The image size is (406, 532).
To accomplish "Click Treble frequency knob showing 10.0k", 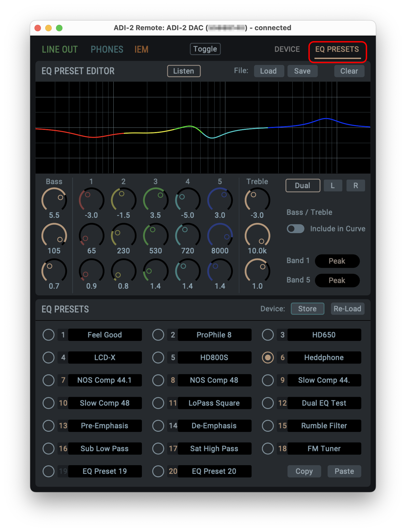I will point(257,236).
